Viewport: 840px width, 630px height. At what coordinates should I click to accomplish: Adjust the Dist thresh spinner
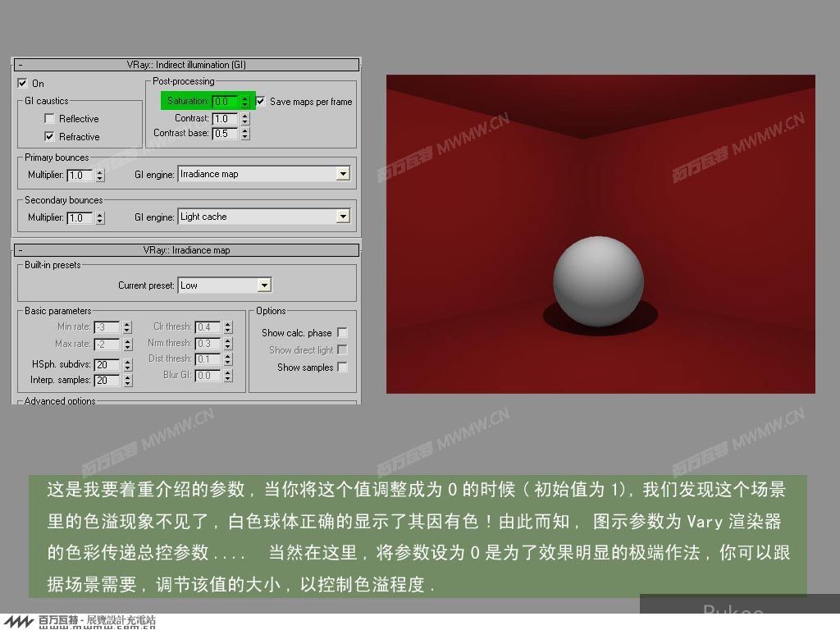point(228,359)
